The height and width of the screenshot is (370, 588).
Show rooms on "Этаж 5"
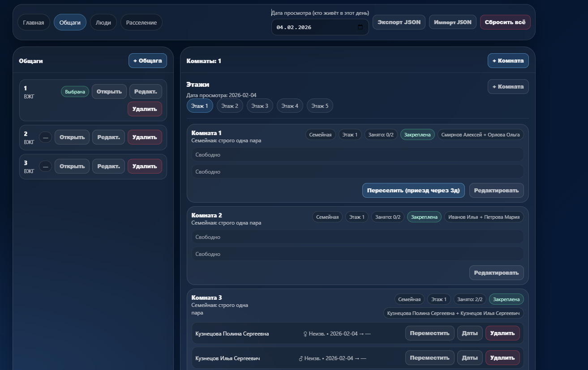[x=320, y=106]
